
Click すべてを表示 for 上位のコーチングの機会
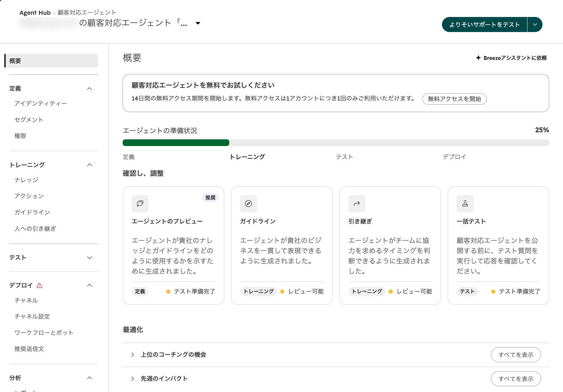pyautogui.click(x=516, y=355)
